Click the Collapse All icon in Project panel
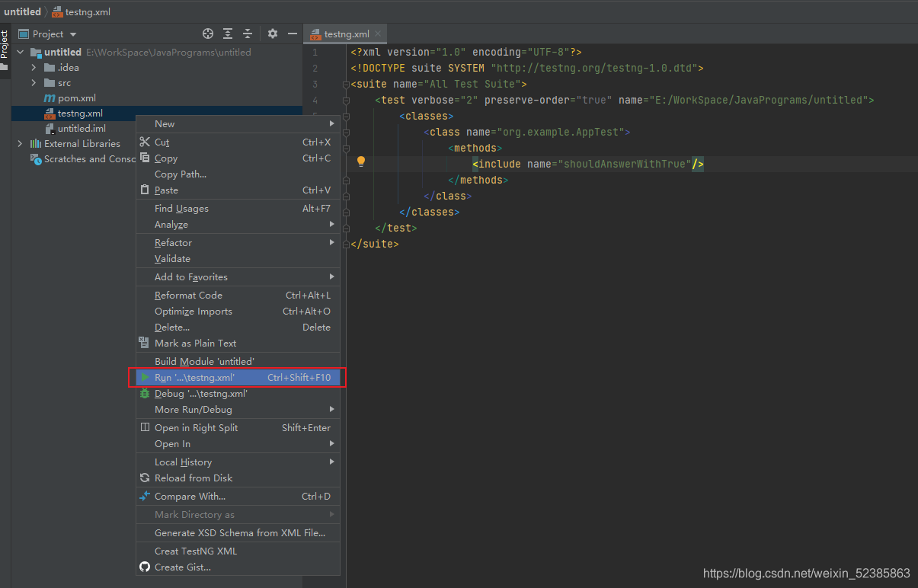This screenshot has width=918, height=588. [x=248, y=34]
